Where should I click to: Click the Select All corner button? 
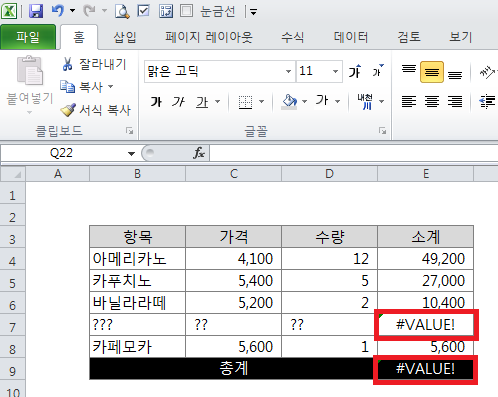13,174
